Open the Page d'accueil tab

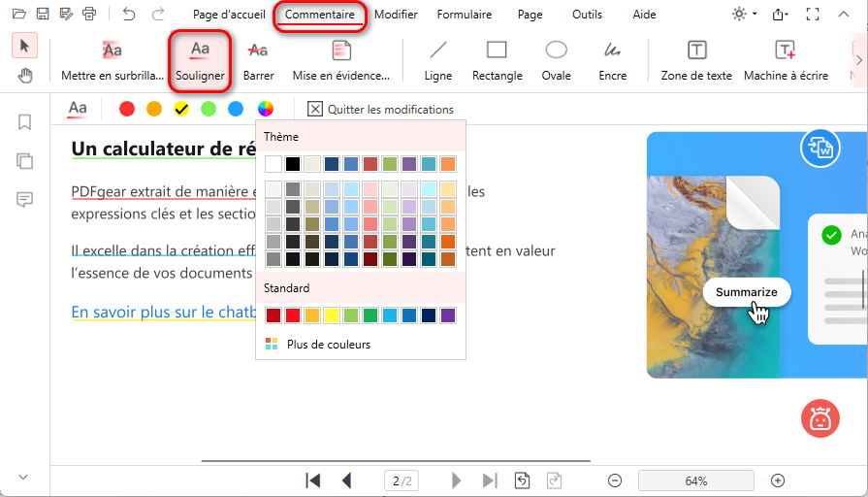[x=229, y=15]
